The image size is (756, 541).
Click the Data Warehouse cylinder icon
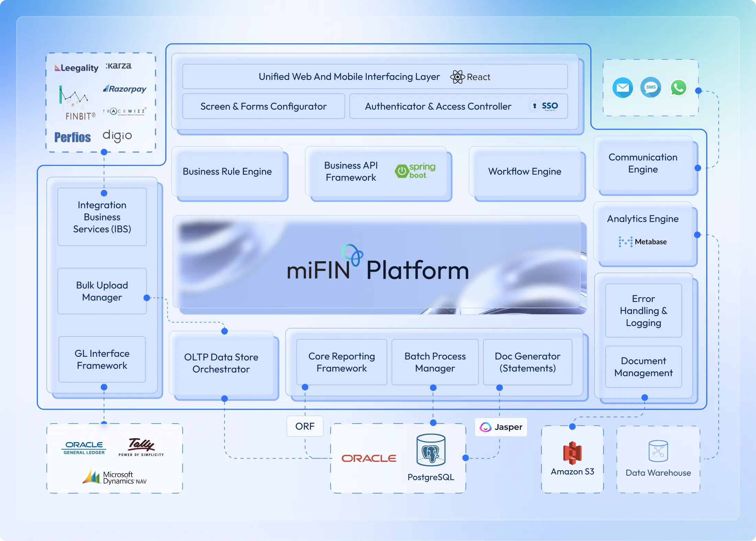point(658,451)
